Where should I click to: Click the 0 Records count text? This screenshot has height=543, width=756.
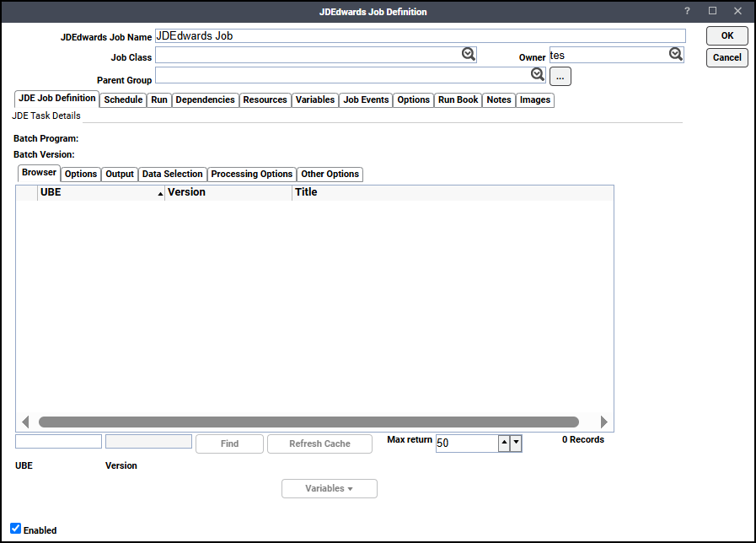coord(583,439)
